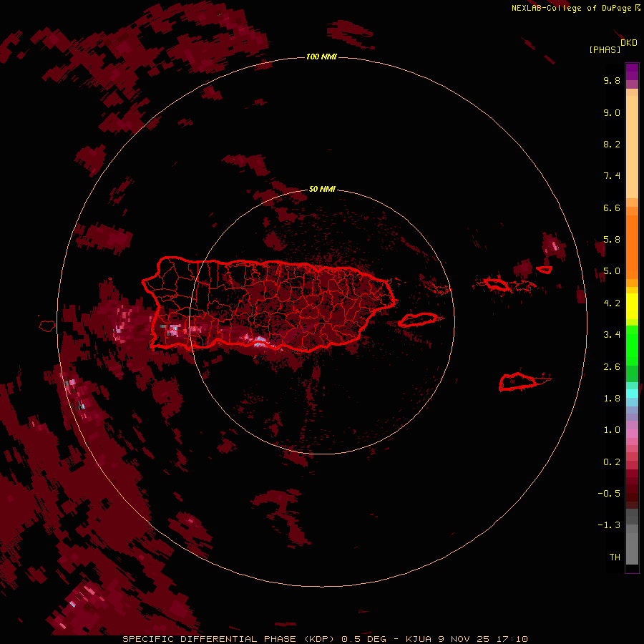Click the 0.2 color scale value

coord(612,462)
